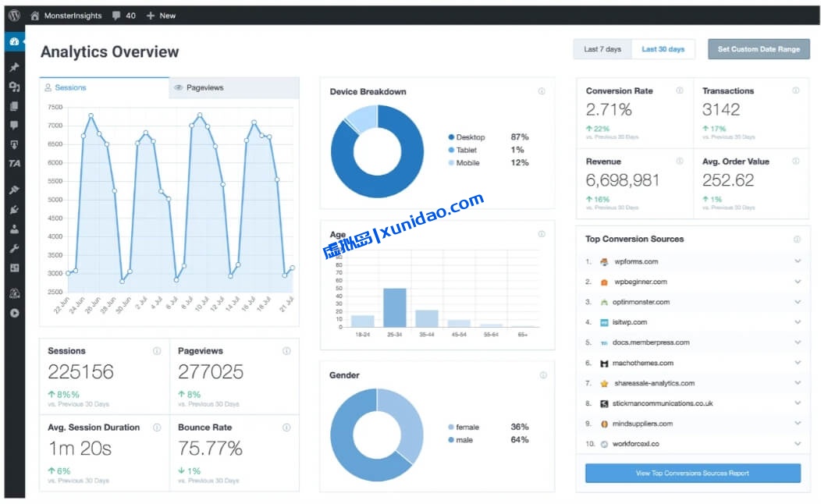
Task: Open the Plugins sidebar icon
Action: pyautogui.click(x=14, y=209)
